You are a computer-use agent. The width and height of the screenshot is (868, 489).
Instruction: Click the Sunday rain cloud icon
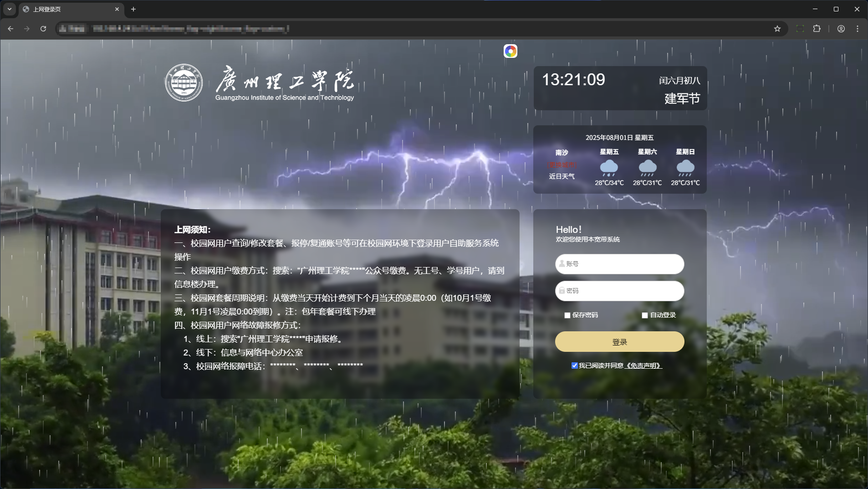tap(685, 168)
